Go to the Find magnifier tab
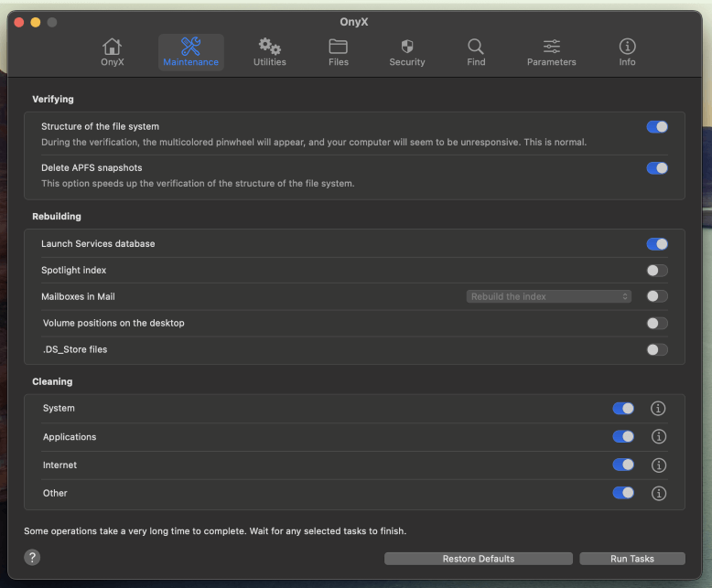Image resolution: width=712 pixels, height=588 pixels. tap(476, 52)
